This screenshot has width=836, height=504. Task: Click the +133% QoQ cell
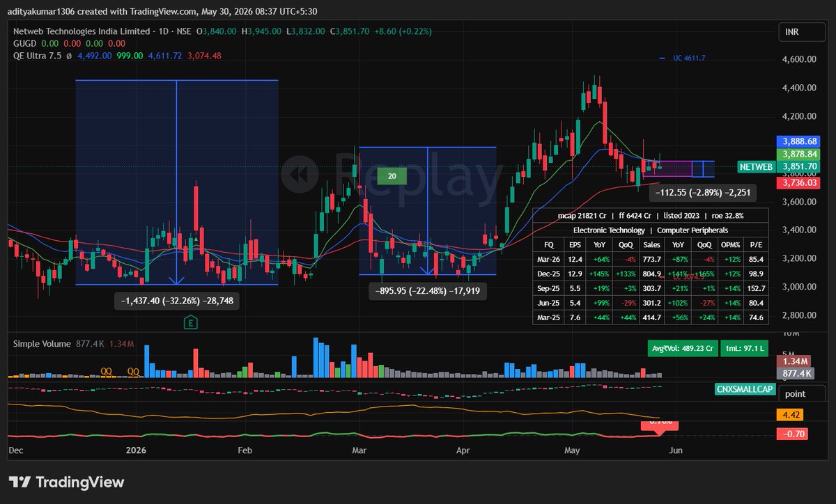[x=626, y=274]
